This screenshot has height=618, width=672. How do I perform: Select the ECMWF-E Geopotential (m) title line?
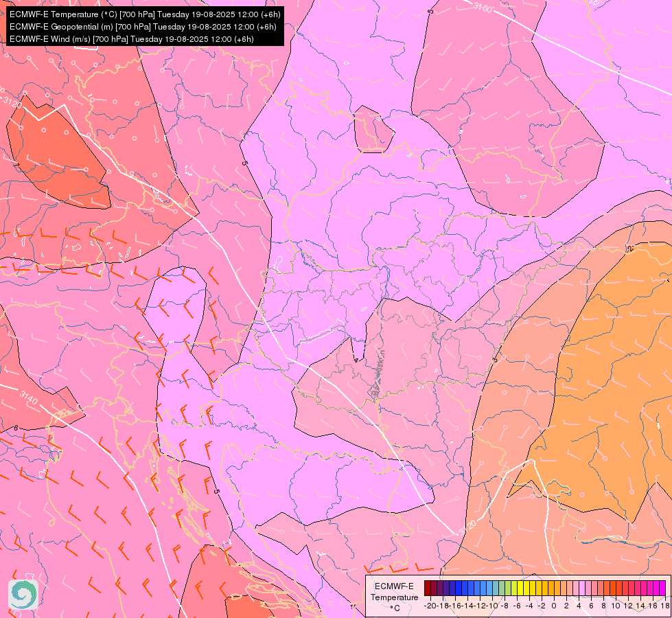[143, 27]
